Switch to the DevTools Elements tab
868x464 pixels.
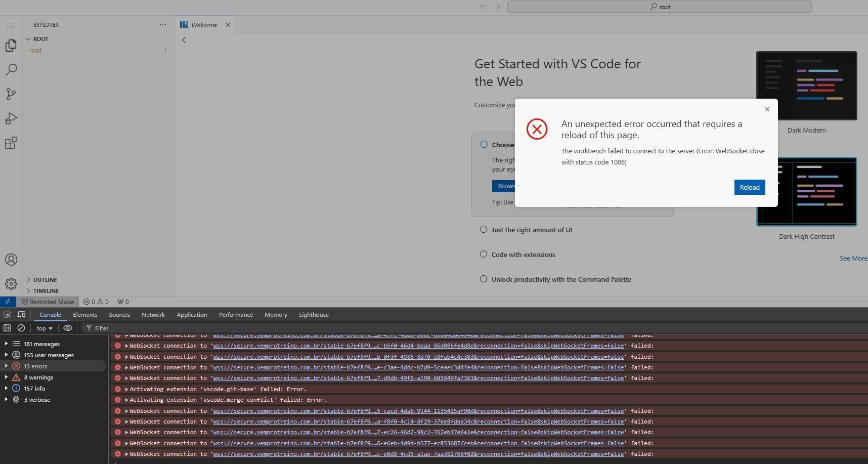(x=85, y=315)
